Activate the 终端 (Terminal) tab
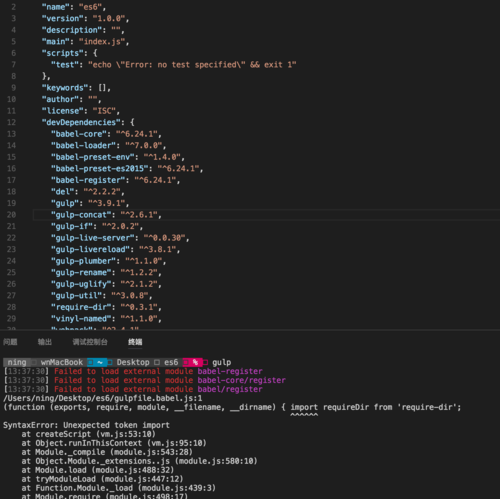This screenshot has height=499, width=500. click(x=135, y=342)
